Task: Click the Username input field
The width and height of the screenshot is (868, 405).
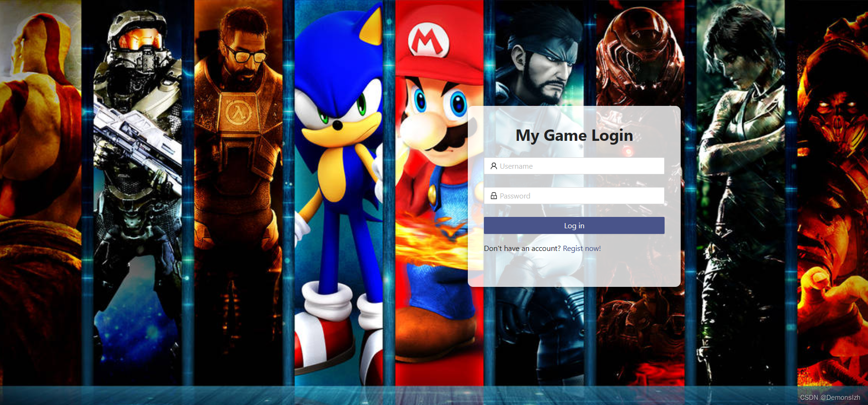Action: [x=574, y=166]
